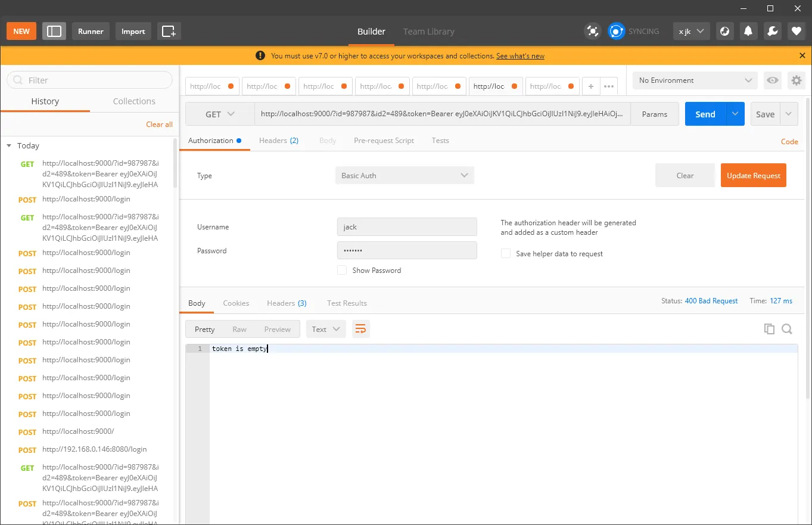The width and height of the screenshot is (812, 525).
Task: Search within the response body
Action: (787, 329)
